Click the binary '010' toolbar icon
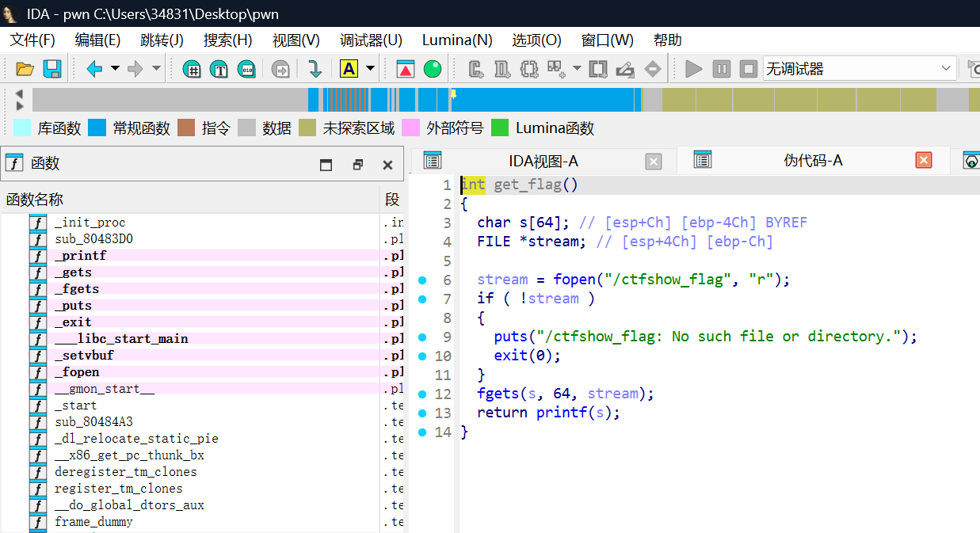Image resolution: width=980 pixels, height=533 pixels. 247,69
